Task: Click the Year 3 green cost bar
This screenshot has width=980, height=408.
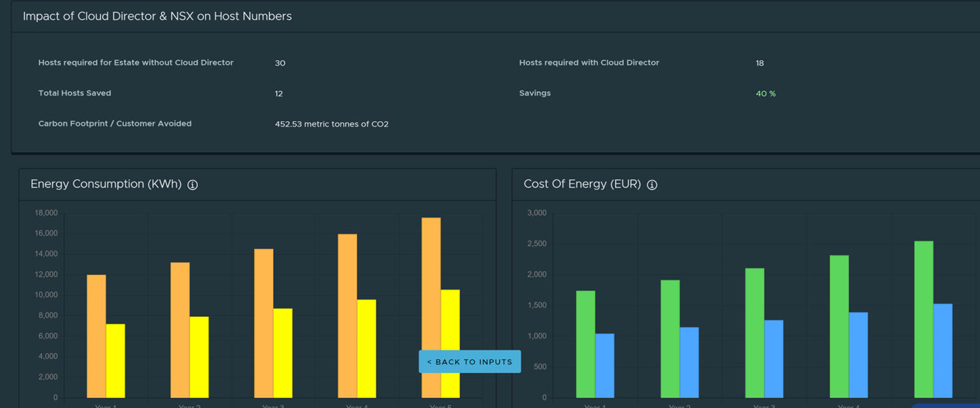Action: point(755,333)
